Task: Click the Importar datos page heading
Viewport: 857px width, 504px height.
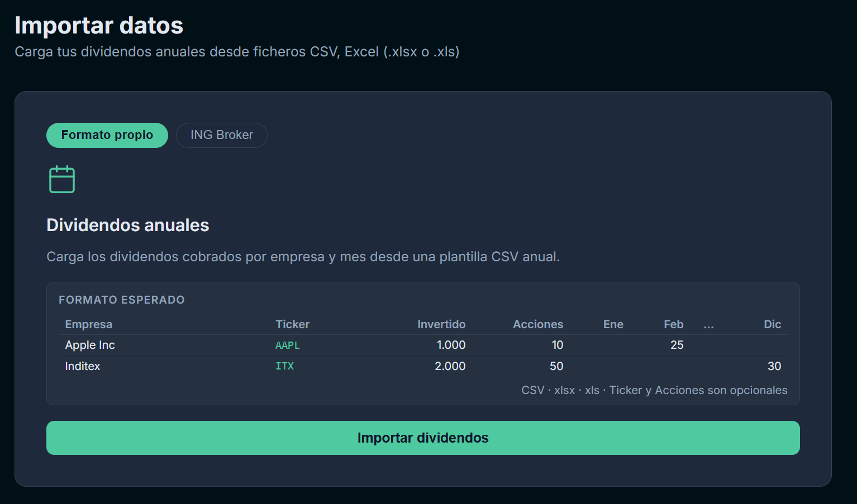Action: [x=99, y=26]
